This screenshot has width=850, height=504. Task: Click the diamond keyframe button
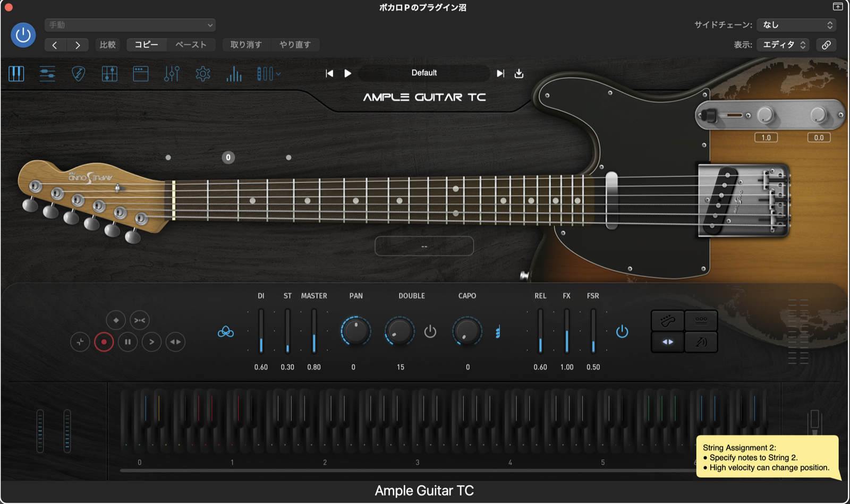116,320
